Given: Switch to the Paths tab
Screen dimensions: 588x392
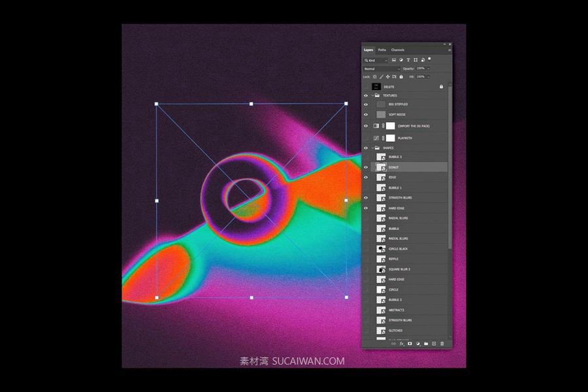Looking at the screenshot, I should [382, 50].
